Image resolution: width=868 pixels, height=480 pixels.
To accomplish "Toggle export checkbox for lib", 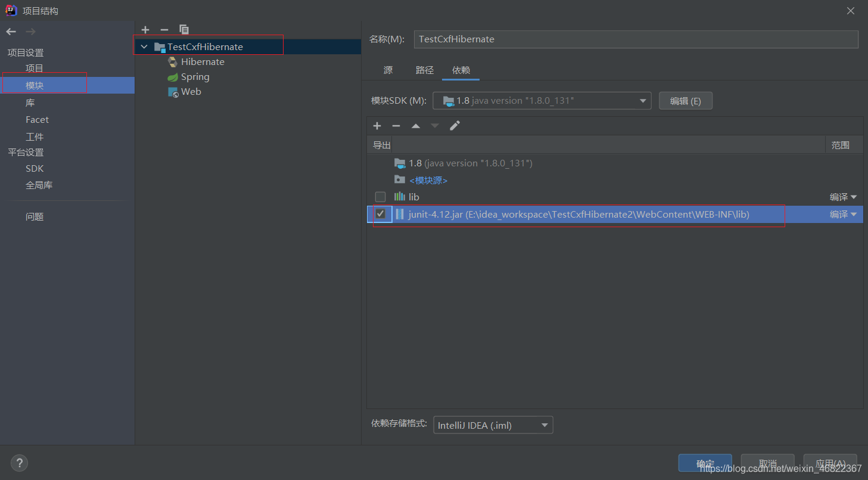I will coord(380,197).
